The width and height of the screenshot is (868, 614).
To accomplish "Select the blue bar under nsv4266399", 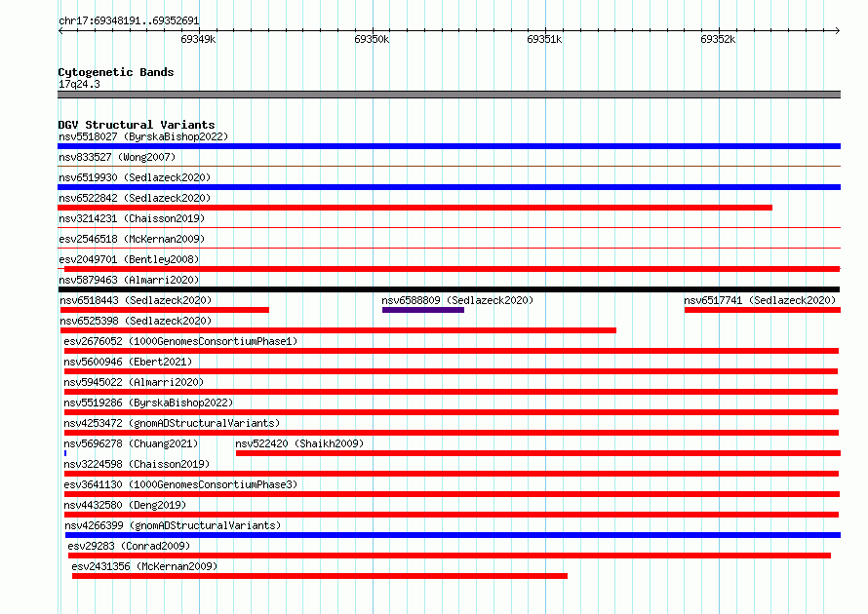I will tap(453, 535).
